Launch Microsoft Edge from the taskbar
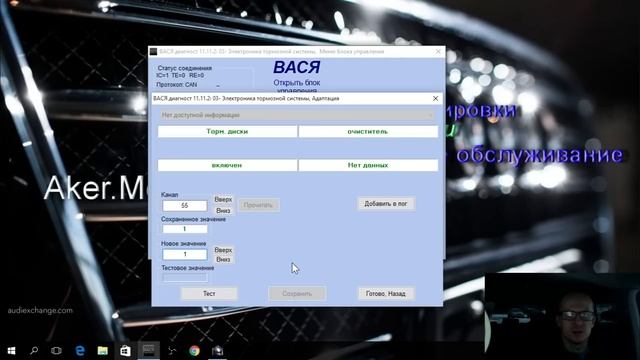 (80, 351)
